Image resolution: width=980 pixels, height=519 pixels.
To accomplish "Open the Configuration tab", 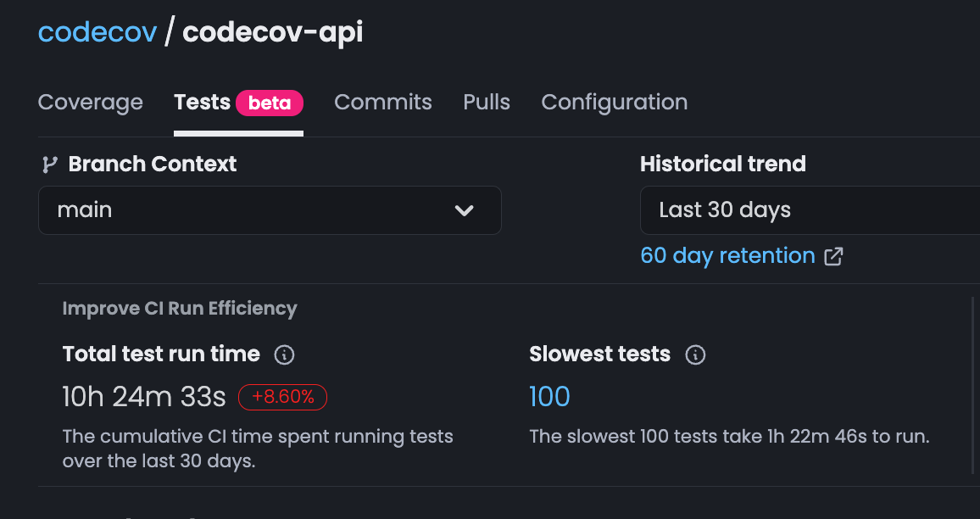I will point(614,102).
